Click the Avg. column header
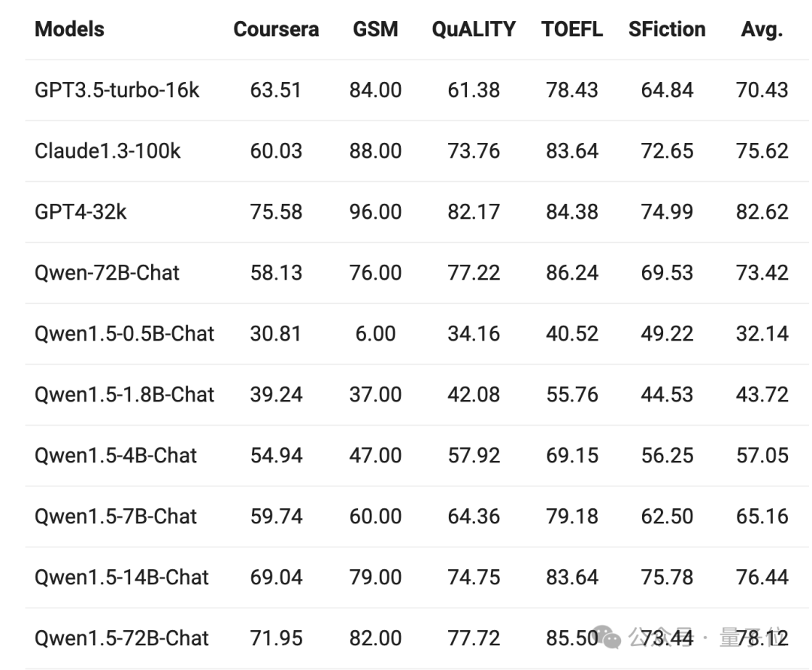 [762, 30]
